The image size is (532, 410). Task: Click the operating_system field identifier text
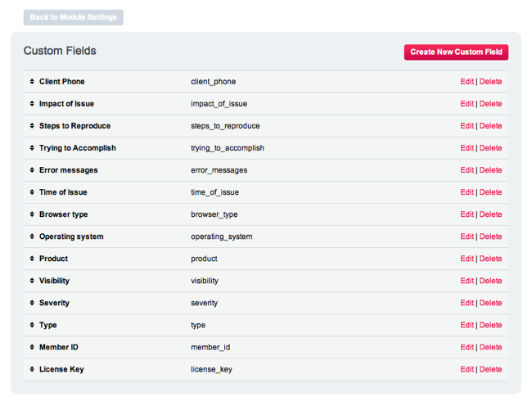[x=221, y=237]
